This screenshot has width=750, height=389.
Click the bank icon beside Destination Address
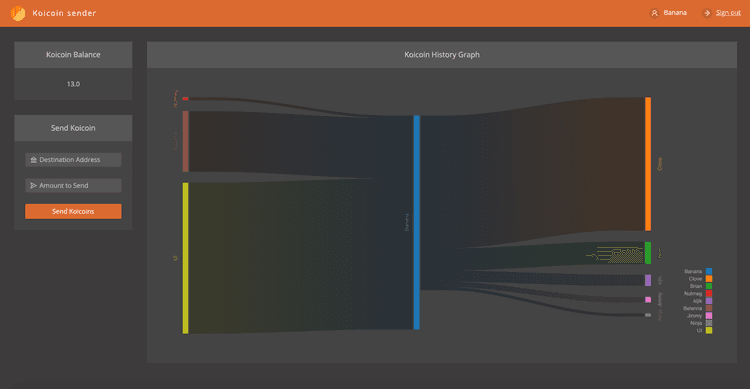pyautogui.click(x=33, y=160)
